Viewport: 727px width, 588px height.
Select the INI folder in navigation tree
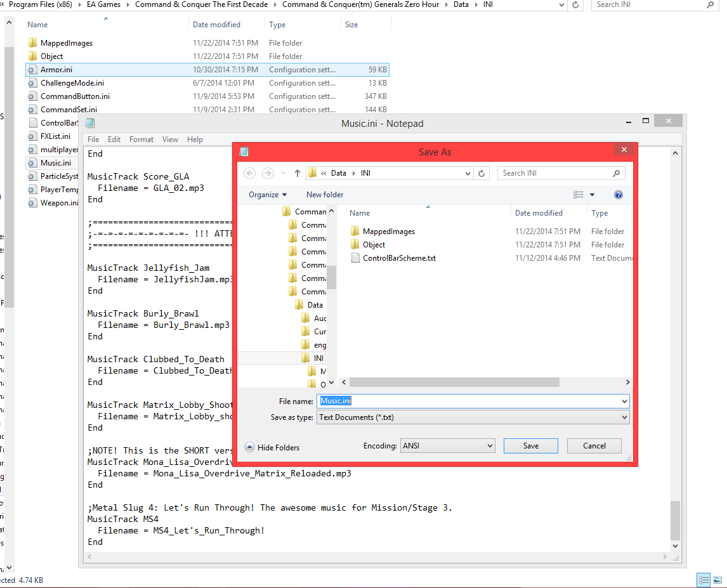[x=318, y=358]
